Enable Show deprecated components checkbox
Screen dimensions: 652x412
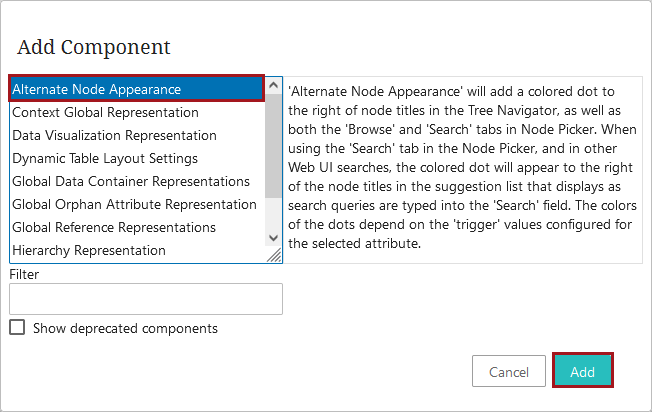pos(17,327)
